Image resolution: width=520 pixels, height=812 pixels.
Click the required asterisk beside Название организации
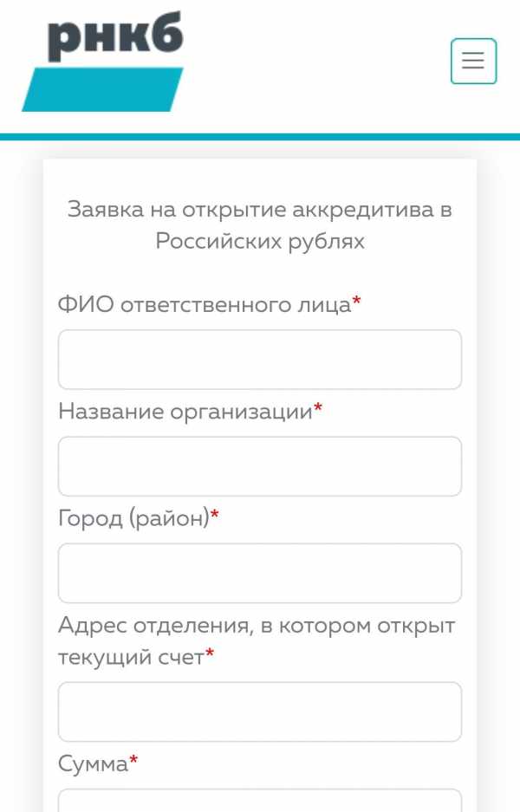[318, 409]
